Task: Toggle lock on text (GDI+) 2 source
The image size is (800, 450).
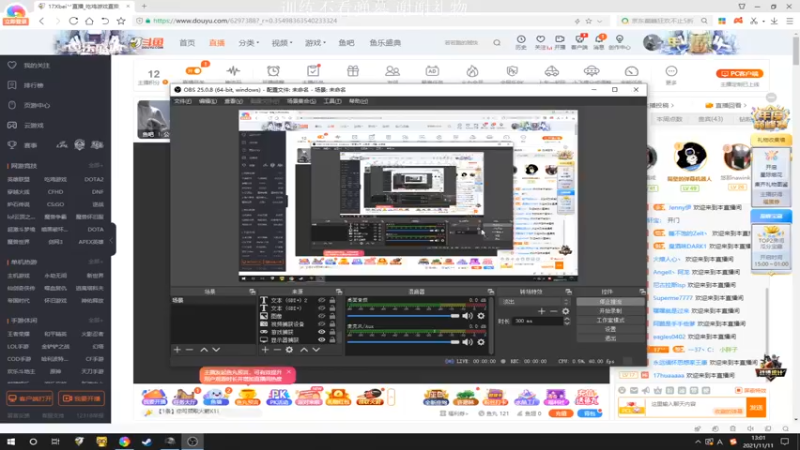Action: coord(332,301)
